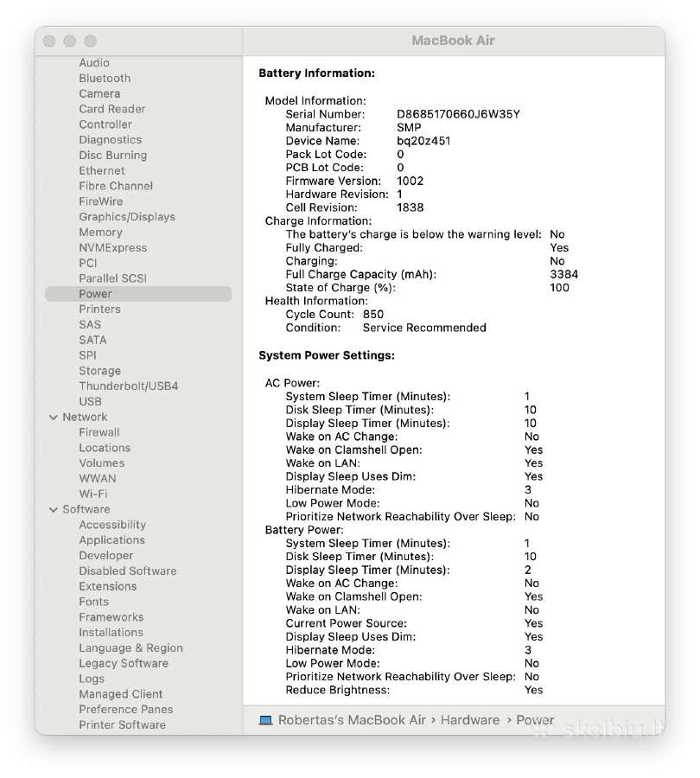
Task: Select Memory in the sidebar
Action: click(x=100, y=233)
